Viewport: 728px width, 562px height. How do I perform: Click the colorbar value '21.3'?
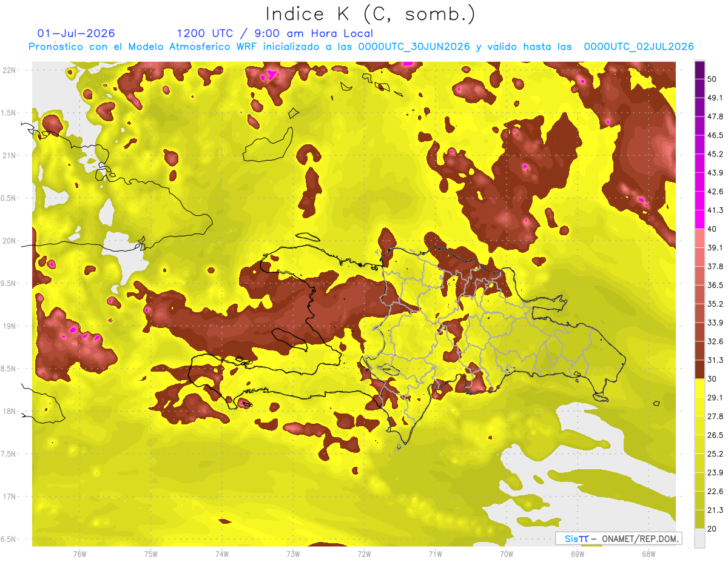715,510
